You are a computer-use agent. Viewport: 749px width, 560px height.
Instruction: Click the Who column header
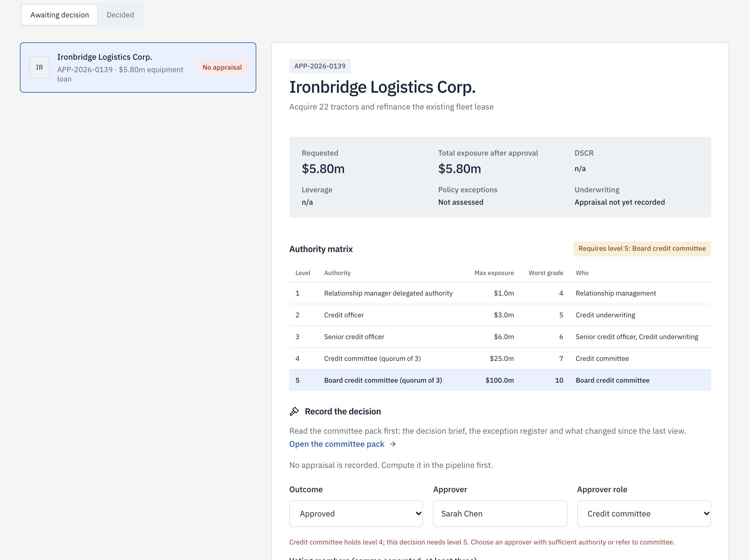[582, 273]
